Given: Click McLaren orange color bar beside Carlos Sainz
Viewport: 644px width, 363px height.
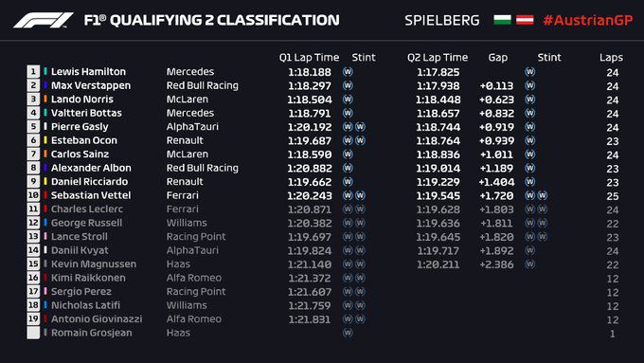Looking at the screenshot, I should (x=45, y=154).
